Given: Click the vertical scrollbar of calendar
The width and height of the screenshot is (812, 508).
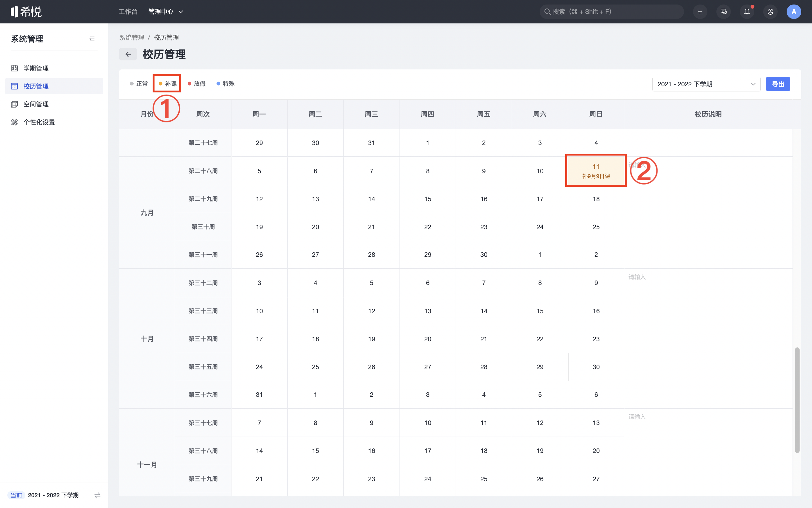Looking at the screenshot, I should tap(797, 400).
